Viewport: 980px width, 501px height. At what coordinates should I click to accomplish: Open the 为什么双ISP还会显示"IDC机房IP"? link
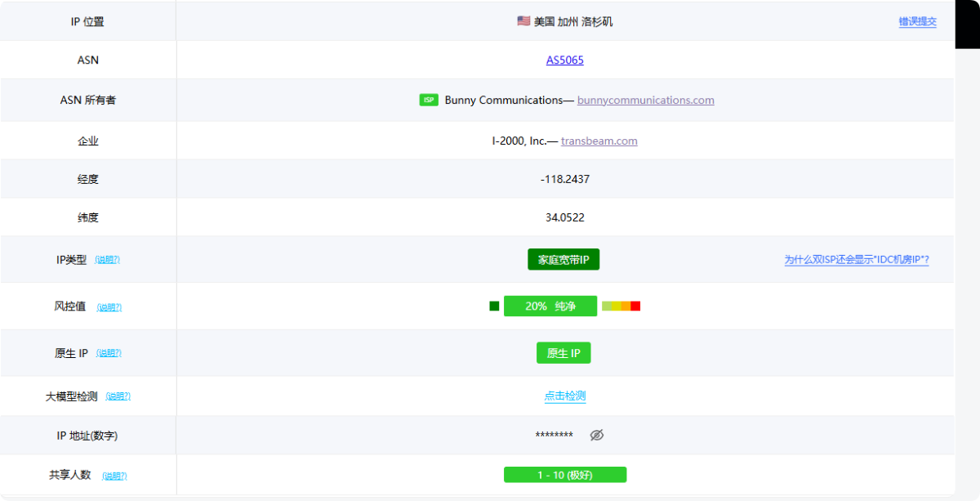point(857,260)
